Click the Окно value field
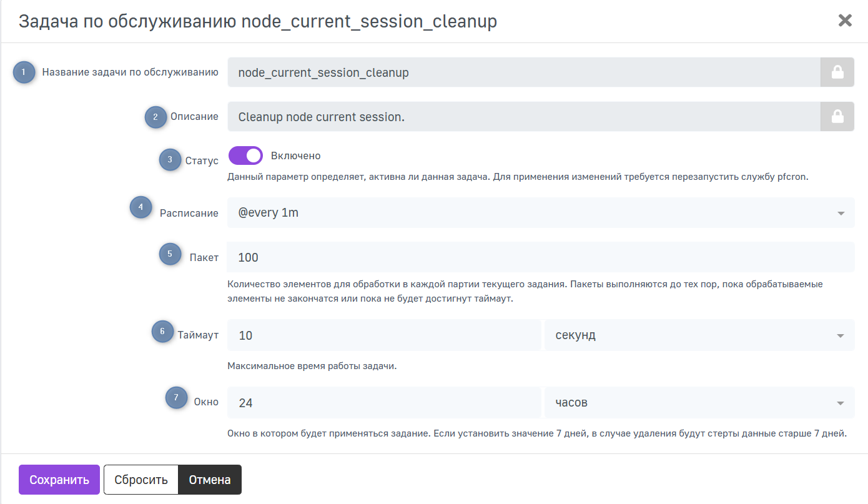The width and height of the screenshot is (868, 504). tap(383, 403)
